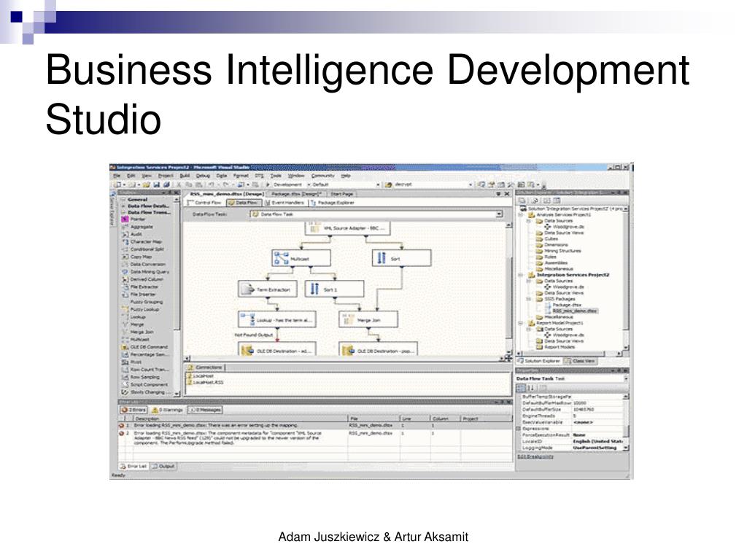747x560 pixels.
Task: Open the Default platform dropdown
Action: tap(379, 184)
